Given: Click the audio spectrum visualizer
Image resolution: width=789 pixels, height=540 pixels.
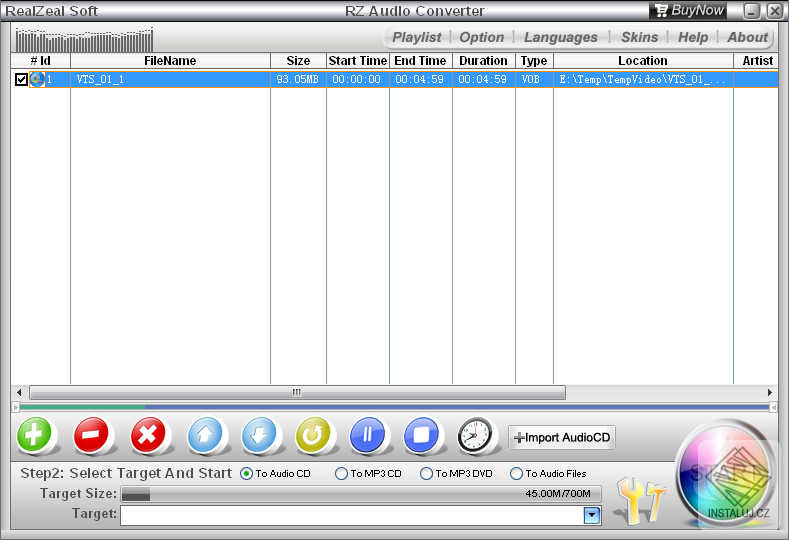Looking at the screenshot, I should click(84, 40).
